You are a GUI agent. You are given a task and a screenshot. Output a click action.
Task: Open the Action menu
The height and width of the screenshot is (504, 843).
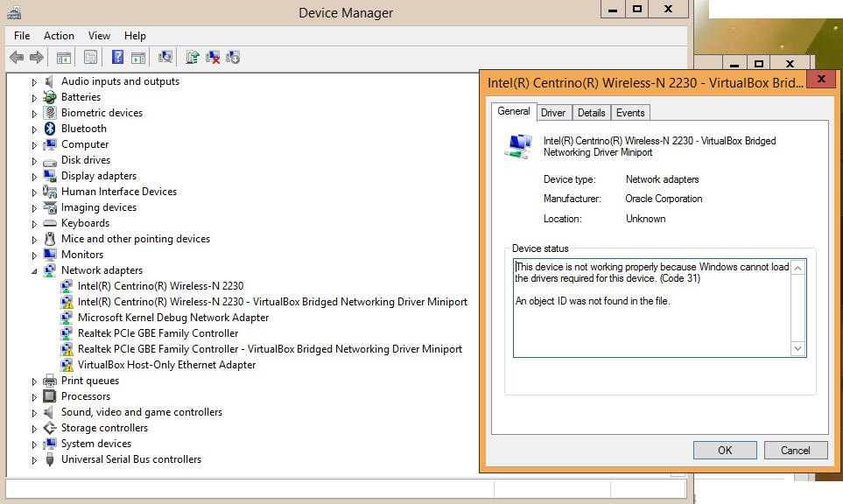click(60, 36)
